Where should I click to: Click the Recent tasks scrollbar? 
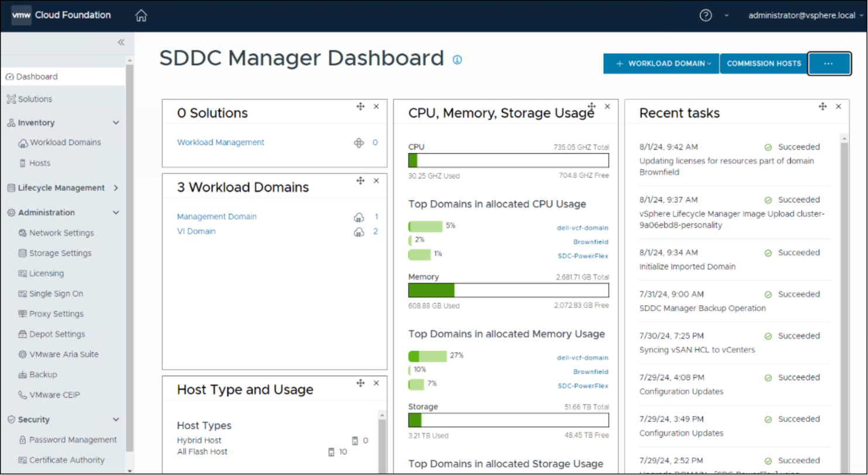[x=844, y=304]
